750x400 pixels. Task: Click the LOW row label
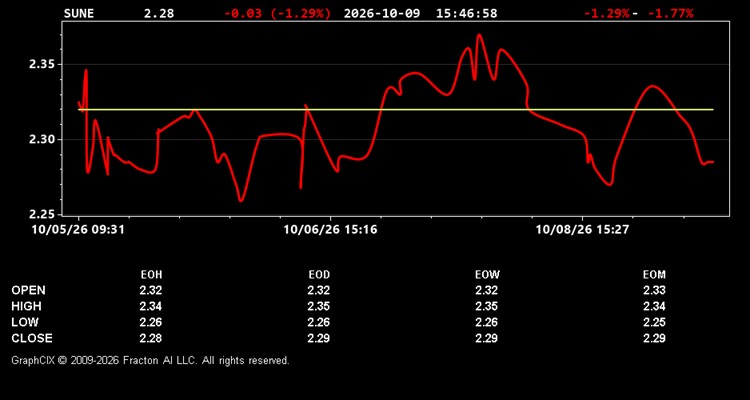click(x=25, y=322)
